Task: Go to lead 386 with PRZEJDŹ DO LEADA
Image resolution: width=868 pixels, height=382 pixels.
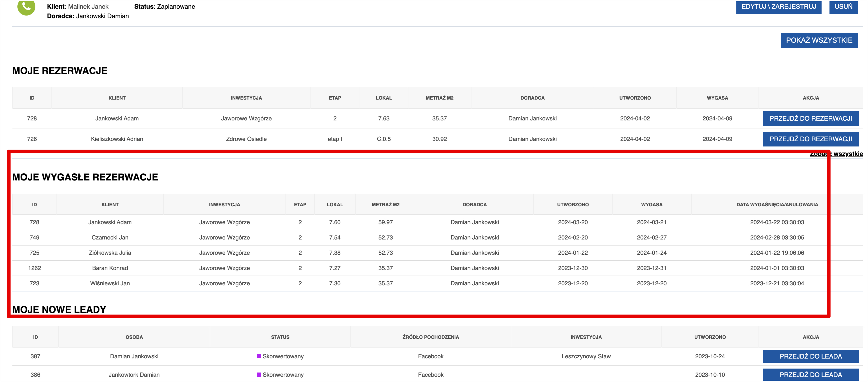Action: click(x=810, y=375)
